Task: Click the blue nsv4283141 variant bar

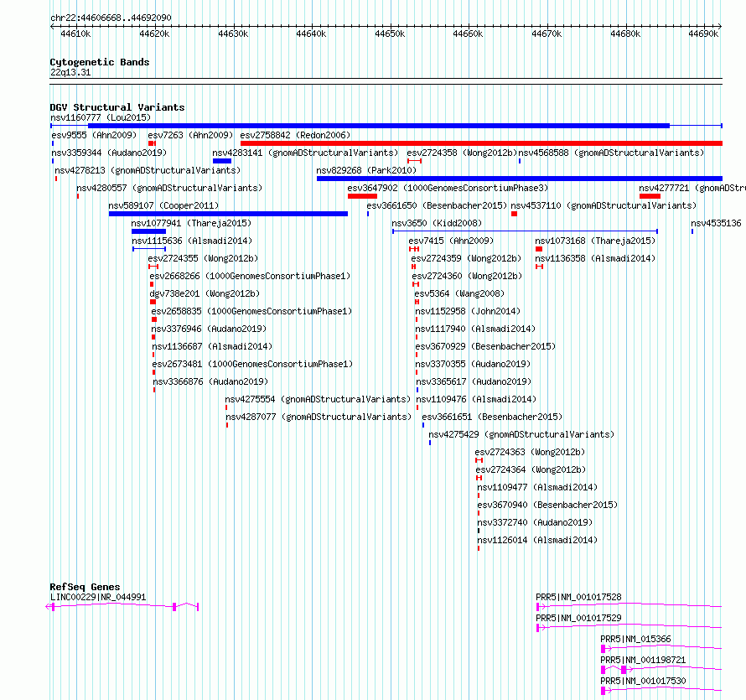Action: click(222, 161)
